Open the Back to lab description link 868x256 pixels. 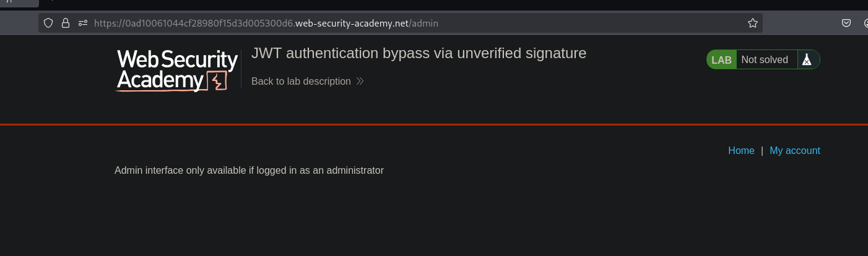pyautogui.click(x=301, y=82)
